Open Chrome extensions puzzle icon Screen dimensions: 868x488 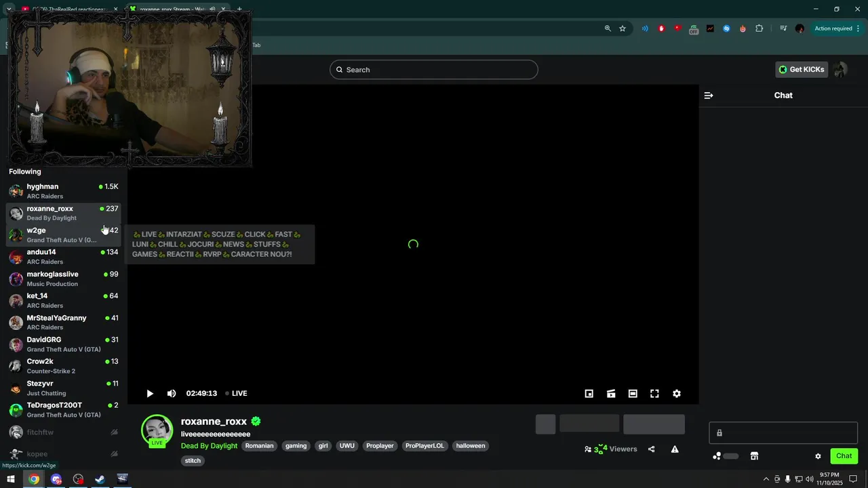[x=759, y=28]
